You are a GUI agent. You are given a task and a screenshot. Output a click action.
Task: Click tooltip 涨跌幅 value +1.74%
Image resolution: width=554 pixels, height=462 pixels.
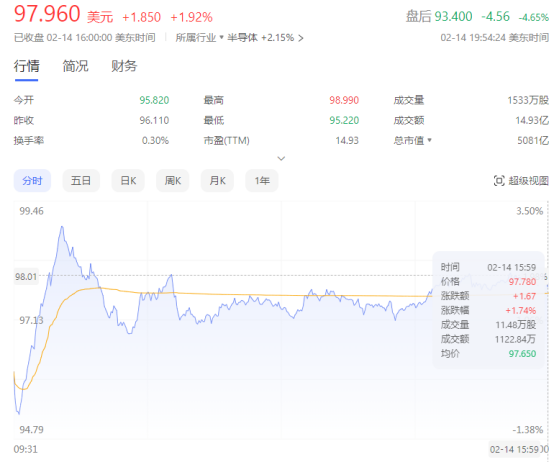(520, 310)
